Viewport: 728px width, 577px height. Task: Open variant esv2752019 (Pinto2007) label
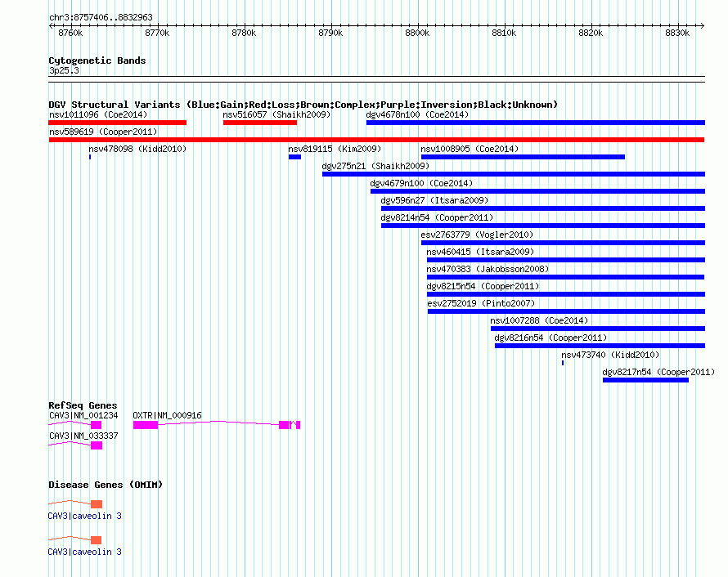[x=481, y=303]
